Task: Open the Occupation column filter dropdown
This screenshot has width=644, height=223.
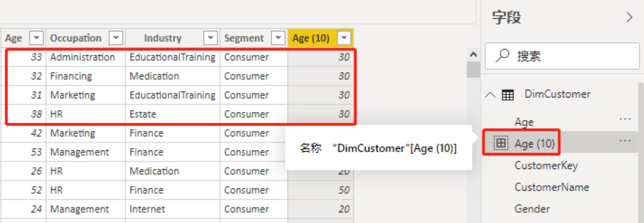Action: [x=116, y=38]
